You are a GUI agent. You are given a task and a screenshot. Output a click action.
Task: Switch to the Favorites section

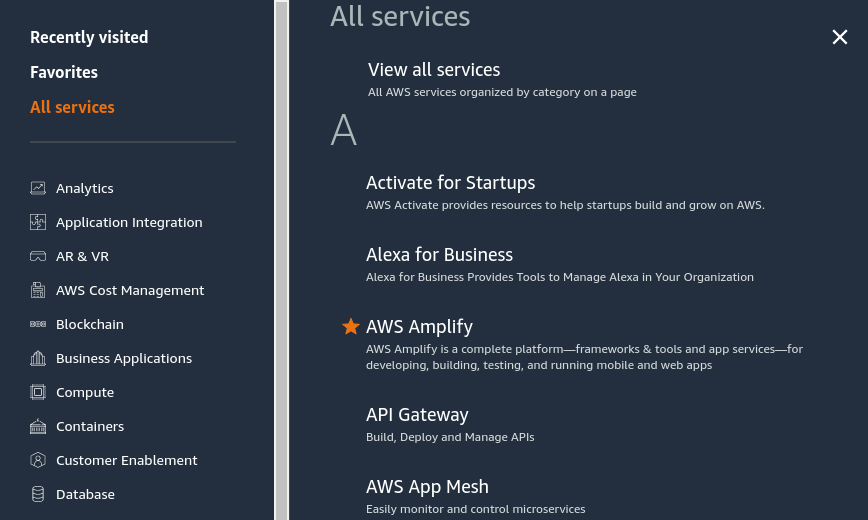coord(64,72)
